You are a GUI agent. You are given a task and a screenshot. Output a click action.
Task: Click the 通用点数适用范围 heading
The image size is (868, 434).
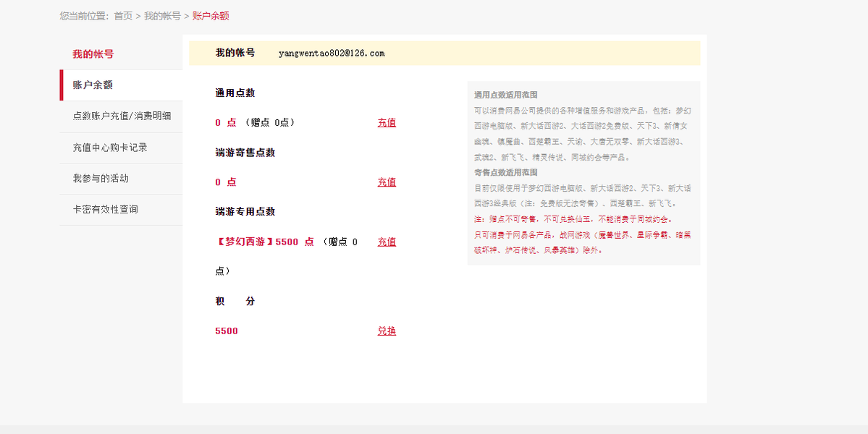tap(506, 95)
